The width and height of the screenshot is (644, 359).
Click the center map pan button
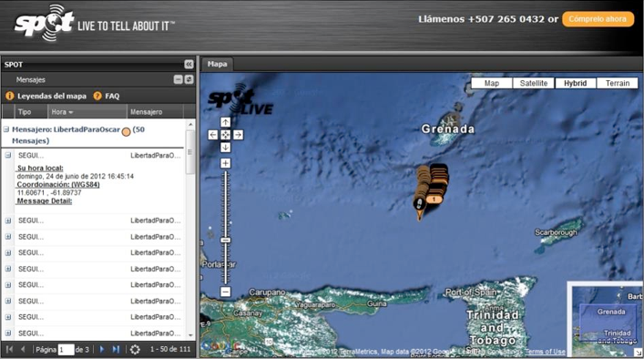point(226,135)
